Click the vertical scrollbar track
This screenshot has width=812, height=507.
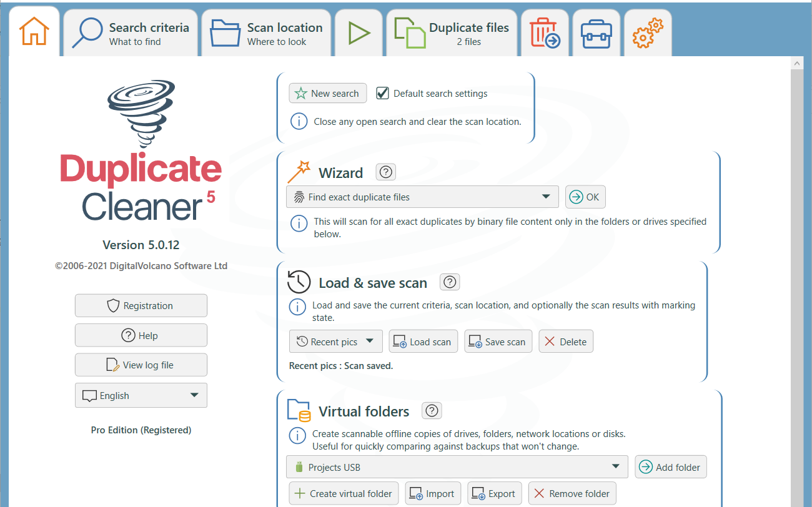click(x=797, y=287)
